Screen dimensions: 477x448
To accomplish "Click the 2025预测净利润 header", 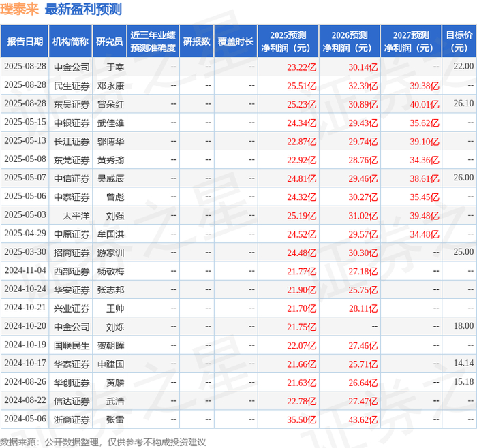I will click(288, 42).
